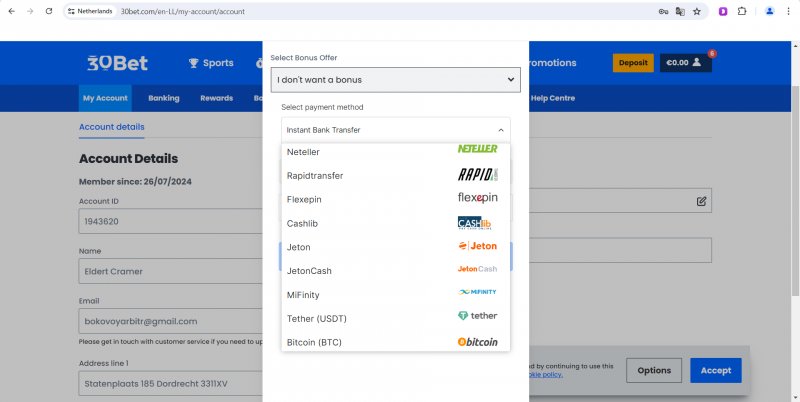The image size is (800, 402).
Task: Select Tether (USDT) option
Action: click(395, 318)
